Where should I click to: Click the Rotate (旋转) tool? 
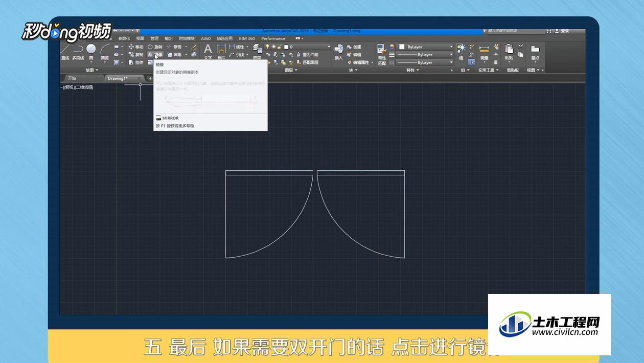click(154, 47)
